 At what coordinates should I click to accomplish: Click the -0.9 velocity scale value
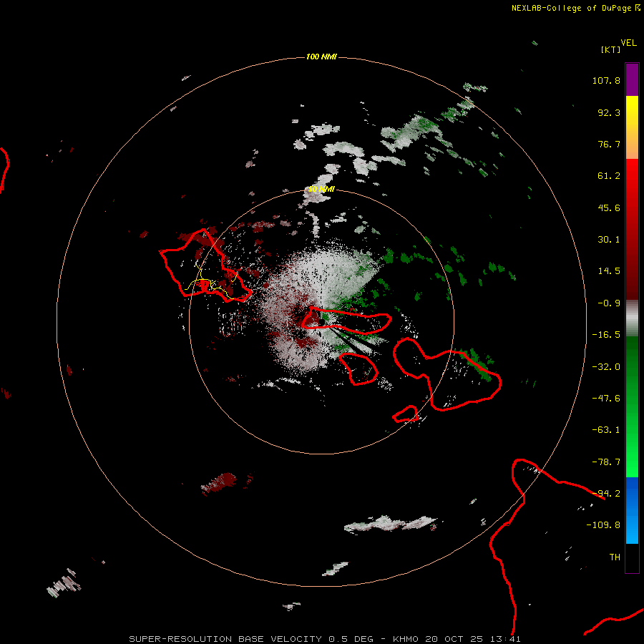coord(609,303)
